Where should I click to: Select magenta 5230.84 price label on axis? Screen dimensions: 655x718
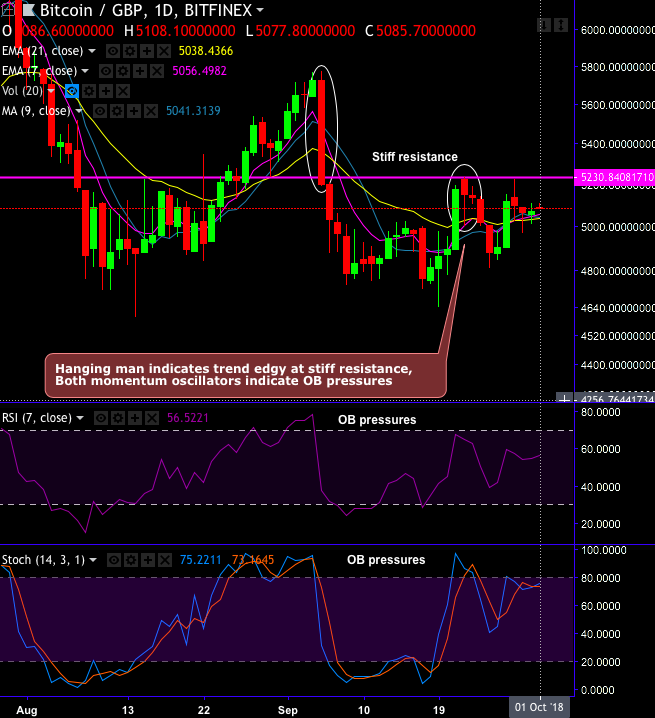615,177
